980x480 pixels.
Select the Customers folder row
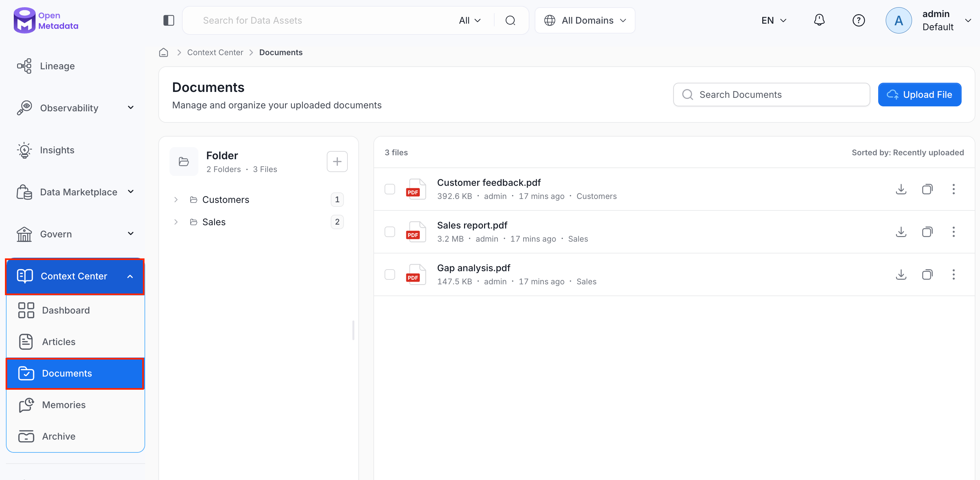[258, 200]
